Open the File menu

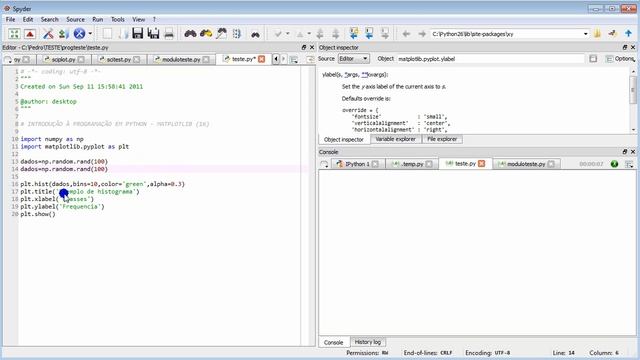[x=10, y=19]
